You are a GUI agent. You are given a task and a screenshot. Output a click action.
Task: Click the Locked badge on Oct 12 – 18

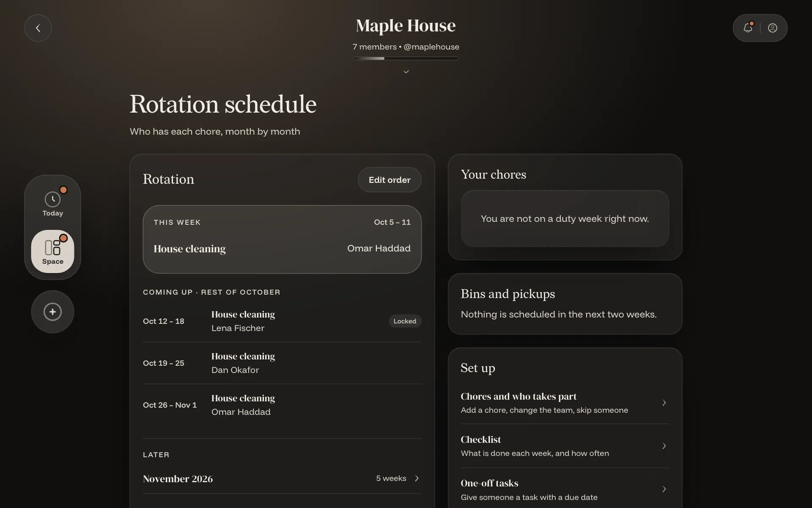click(405, 321)
